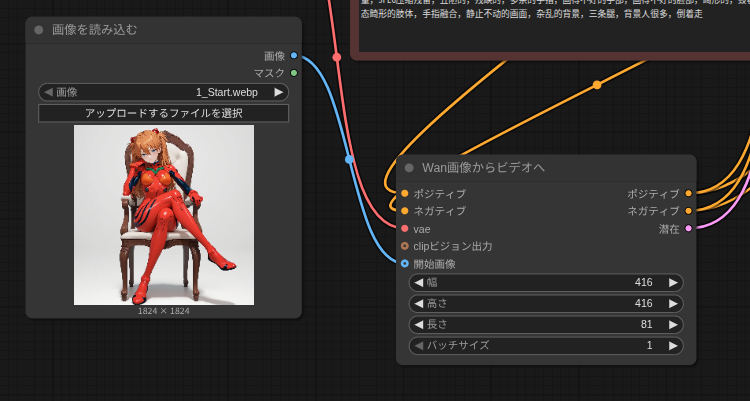Click the character image preview thumbnail
Viewport: 750px width, 401px height.
point(164,214)
